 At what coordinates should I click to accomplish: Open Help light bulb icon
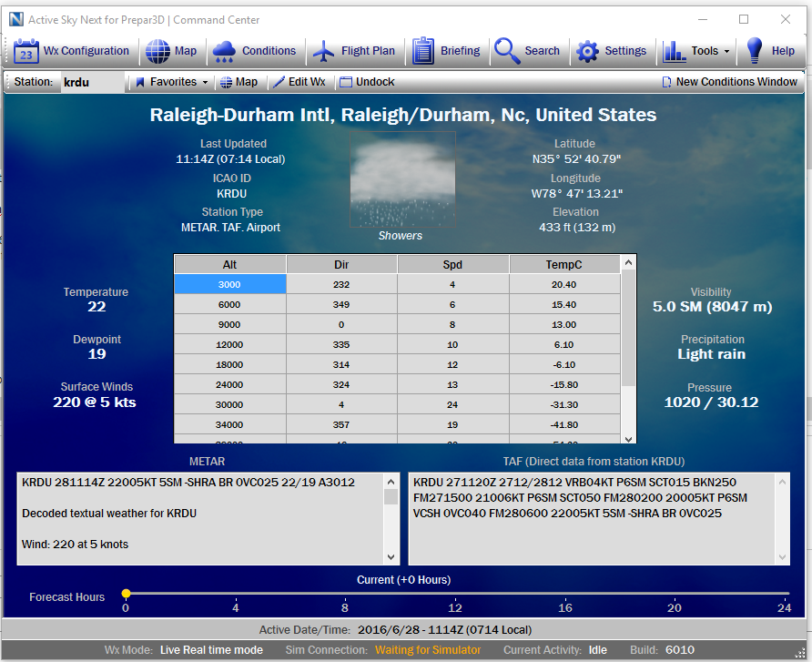[755, 50]
